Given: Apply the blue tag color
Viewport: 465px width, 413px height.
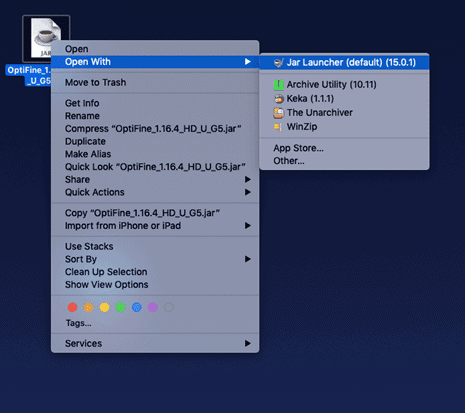Looking at the screenshot, I should pyautogui.click(x=137, y=307).
